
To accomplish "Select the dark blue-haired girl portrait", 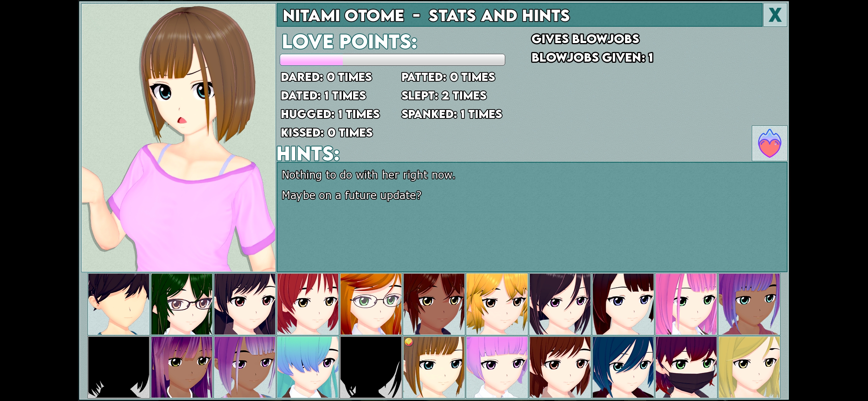I will (623, 367).
